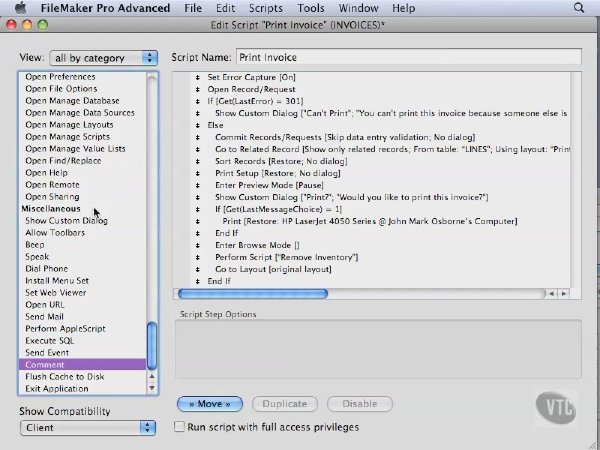This screenshot has width=600, height=450.
Task: Select Comment step in list
Action: click(82, 364)
